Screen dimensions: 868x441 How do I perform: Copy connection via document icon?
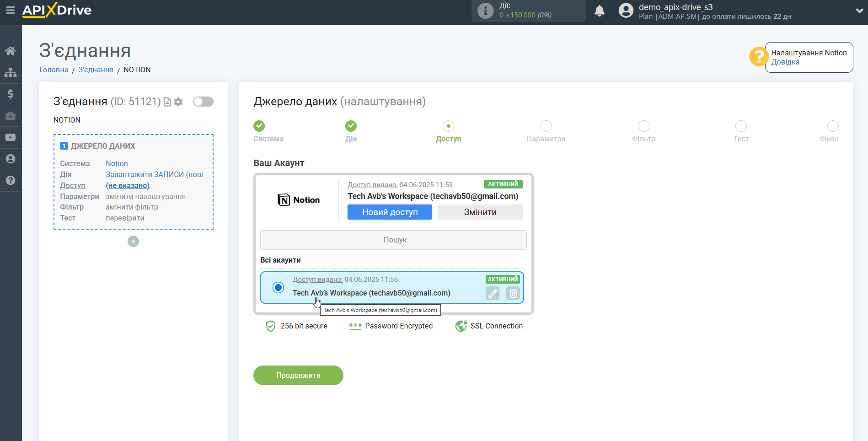coord(167,102)
